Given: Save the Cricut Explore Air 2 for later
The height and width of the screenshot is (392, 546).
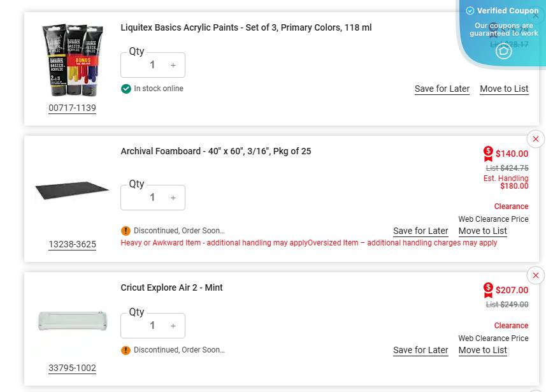Looking at the screenshot, I should click(420, 350).
